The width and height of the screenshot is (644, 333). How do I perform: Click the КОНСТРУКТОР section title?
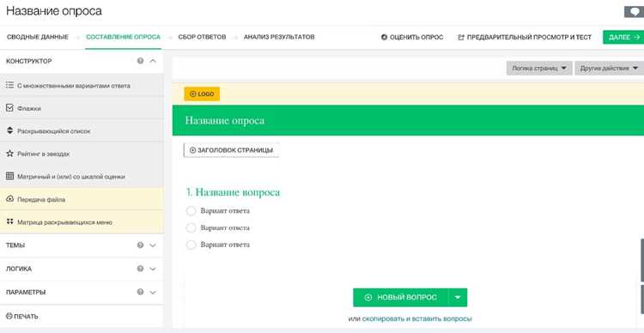29,61
